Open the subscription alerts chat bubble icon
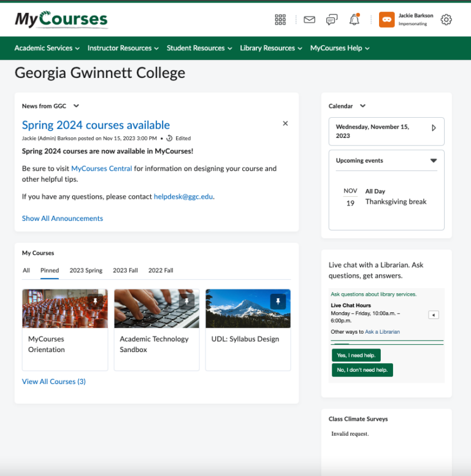 [x=332, y=20]
